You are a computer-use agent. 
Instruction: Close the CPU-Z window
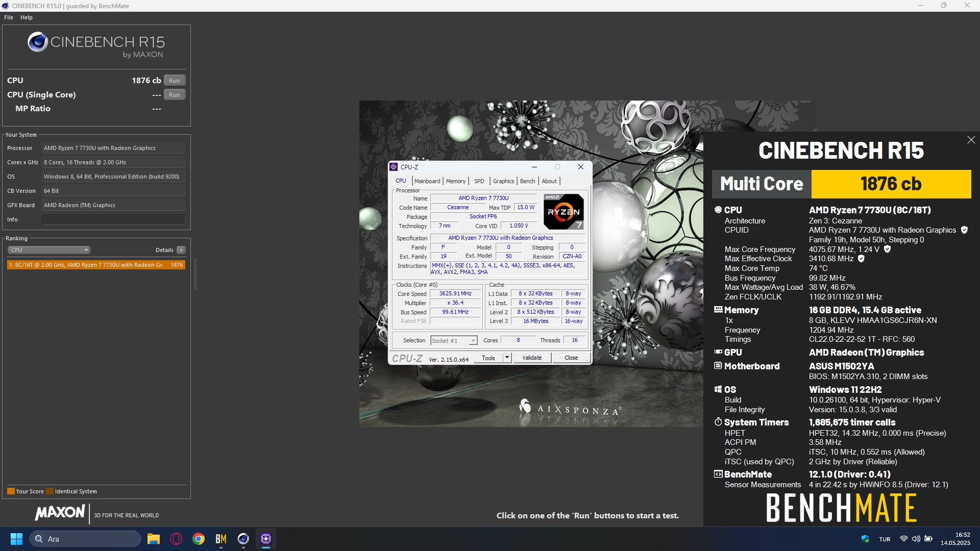(580, 167)
